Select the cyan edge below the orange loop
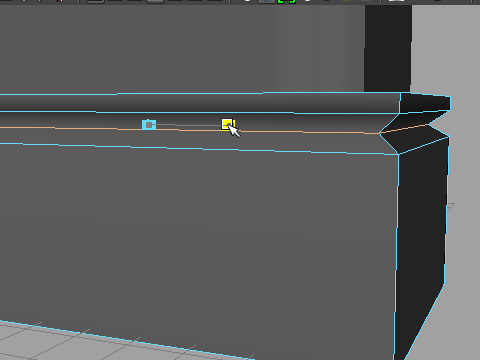This screenshot has width=480, height=360. click(x=200, y=149)
